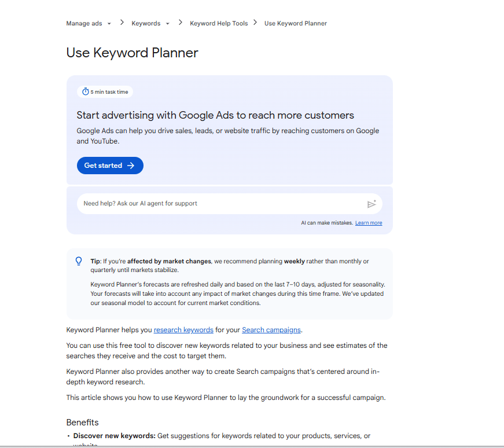Open the Search campaigns link
The height and width of the screenshot is (448, 504).
tap(271, 330)
